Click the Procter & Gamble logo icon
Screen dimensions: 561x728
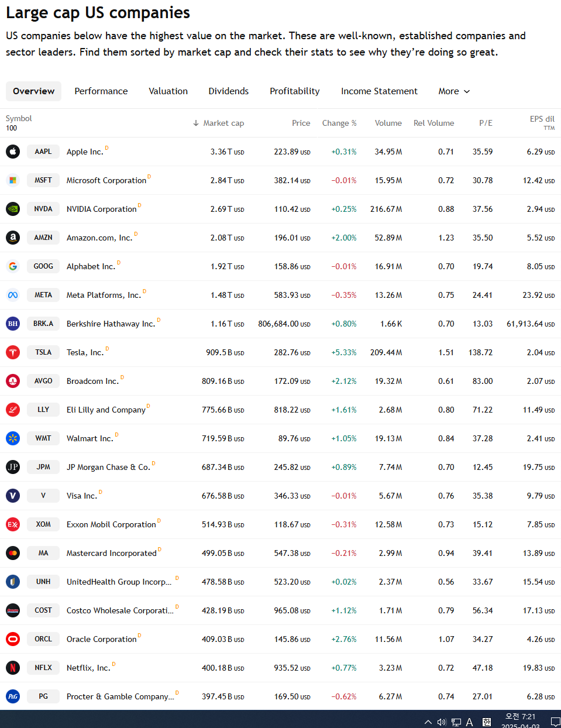pos(13,696)
